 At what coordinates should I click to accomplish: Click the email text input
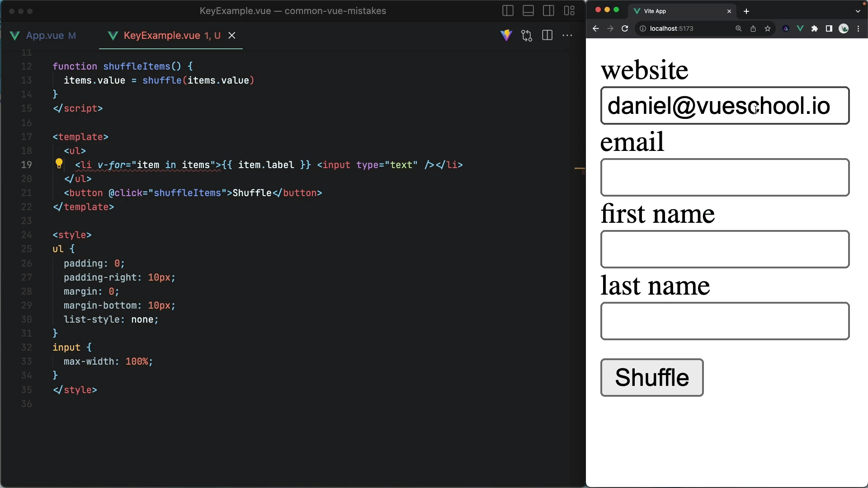725,178
